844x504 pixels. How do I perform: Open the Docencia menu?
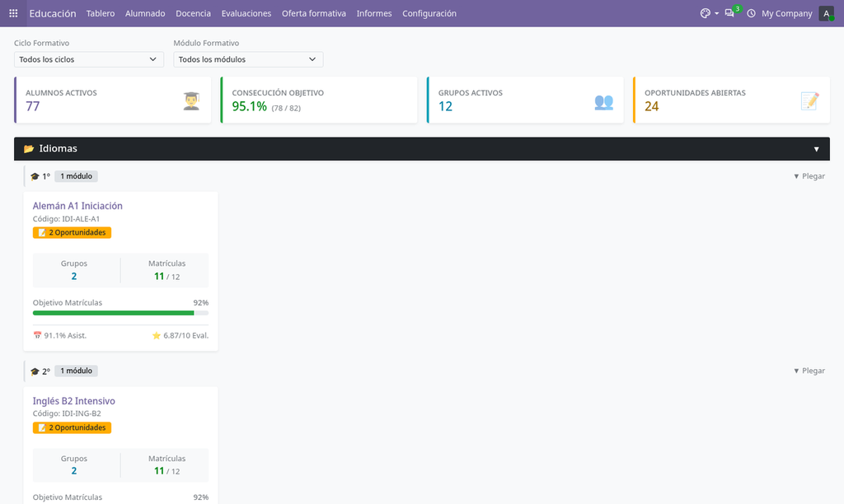[193, 13]
